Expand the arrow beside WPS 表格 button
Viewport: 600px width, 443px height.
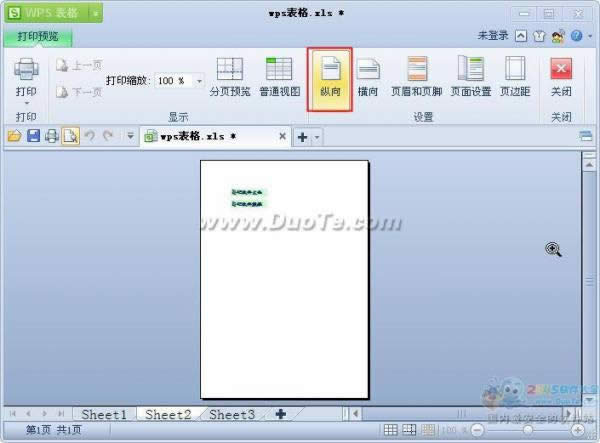coord(96,13)
